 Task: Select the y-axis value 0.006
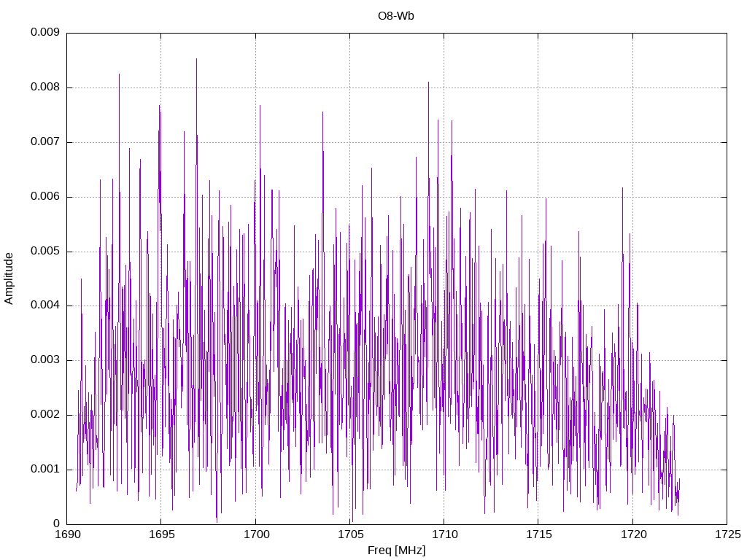[45, 197]
